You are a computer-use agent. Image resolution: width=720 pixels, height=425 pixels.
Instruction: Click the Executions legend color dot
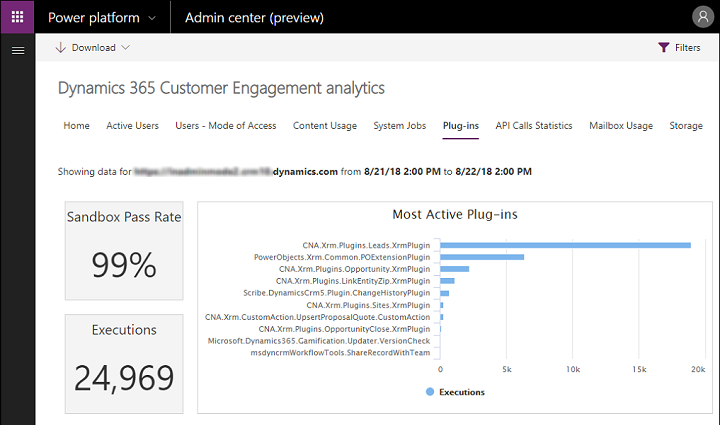pyautogui.click(x=430, y=392)
